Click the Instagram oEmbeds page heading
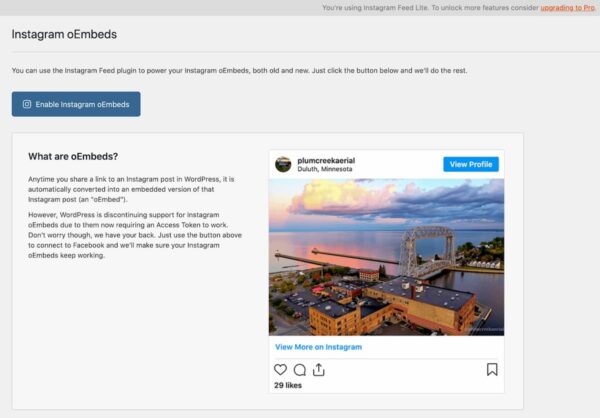This screenshot has width=600, height=418. coord(64,34)
